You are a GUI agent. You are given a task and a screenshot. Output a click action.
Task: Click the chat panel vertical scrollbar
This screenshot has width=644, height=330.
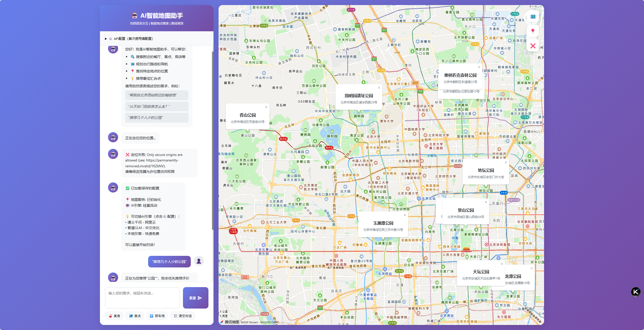point(212,140)
